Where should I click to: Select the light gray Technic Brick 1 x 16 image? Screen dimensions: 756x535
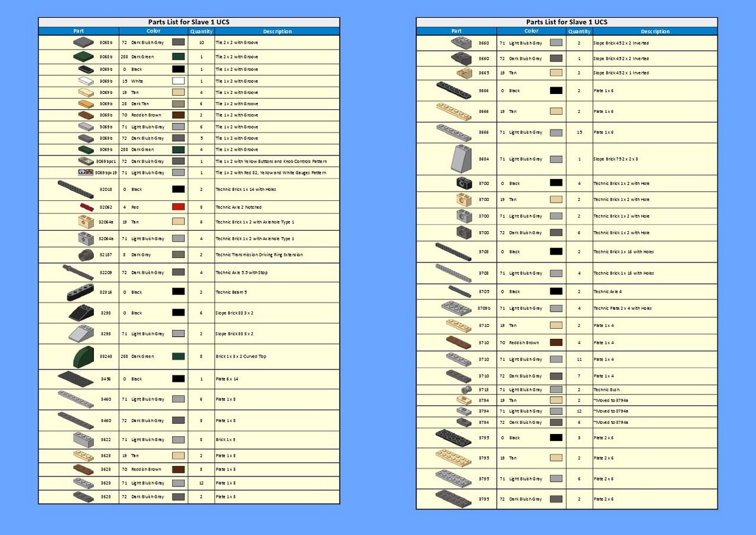tap(454, 273)
